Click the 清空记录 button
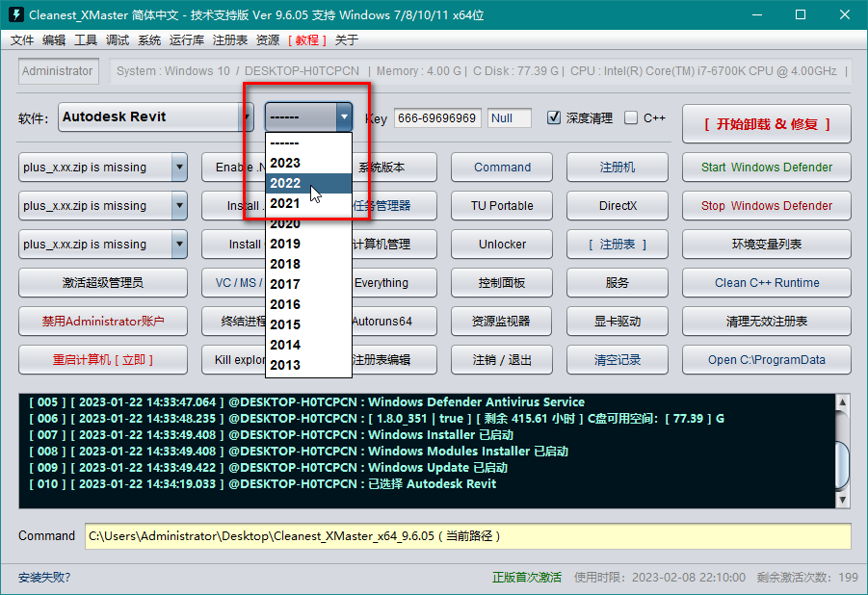868x595 pixels. tap(618, 360)
